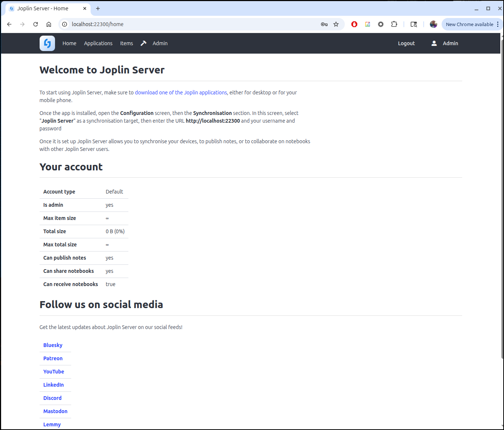Image resolution: width=504 pixels, height=430 pixels.
Task: Bookmark this page with the star icon
Action: [336, 24]
